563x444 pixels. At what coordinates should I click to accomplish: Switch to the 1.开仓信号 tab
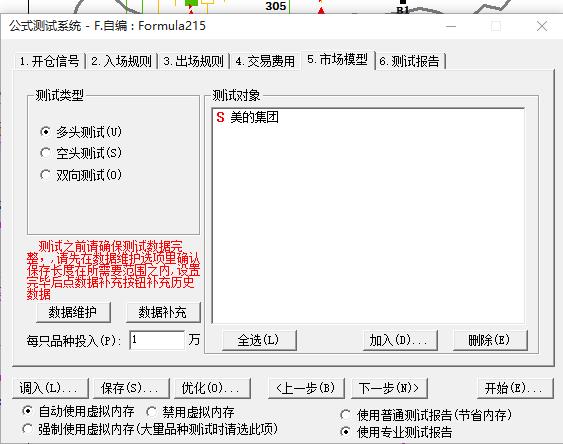pos(49,61)
